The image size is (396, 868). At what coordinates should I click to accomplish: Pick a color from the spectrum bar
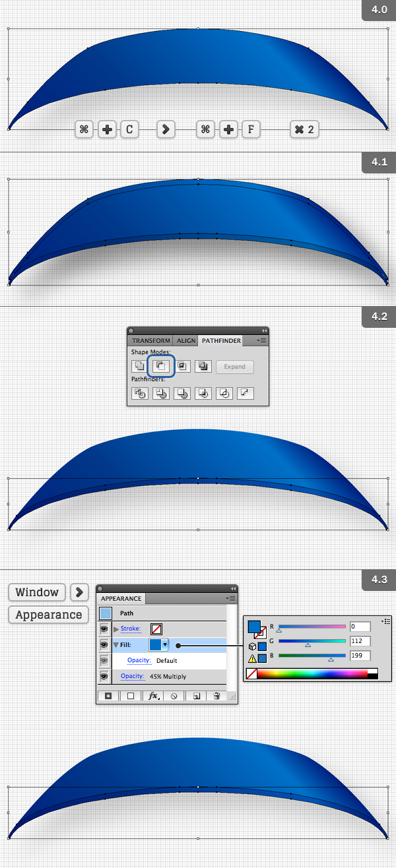pyautogui.click(x=312, y=673)
